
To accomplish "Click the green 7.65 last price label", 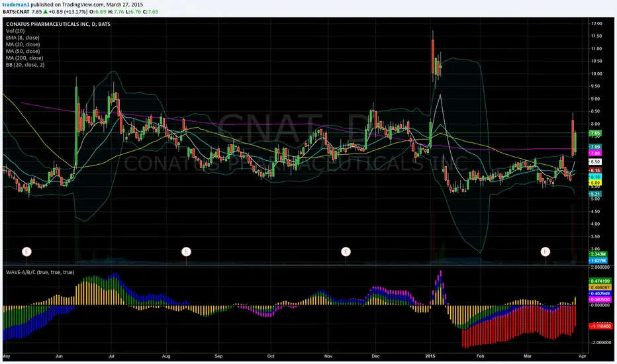I will coord(595,134).
